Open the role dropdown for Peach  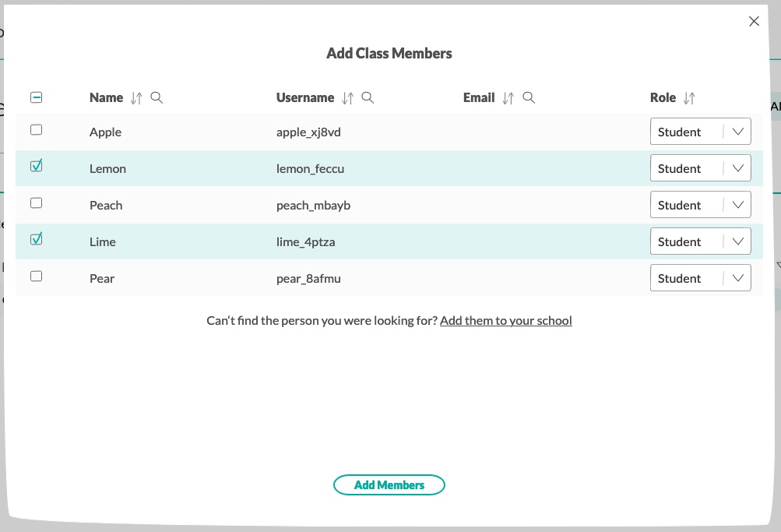tap(737, 204)
